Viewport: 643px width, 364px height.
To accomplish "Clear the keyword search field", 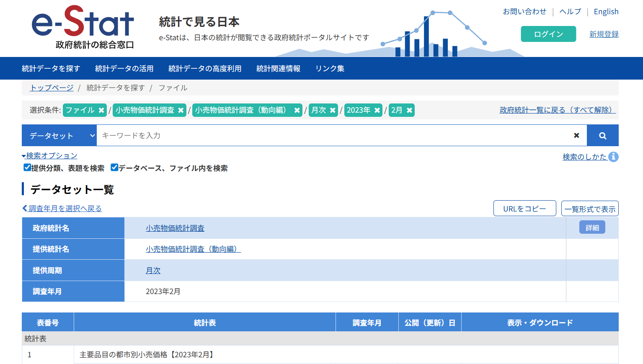I will pos(576,135).
